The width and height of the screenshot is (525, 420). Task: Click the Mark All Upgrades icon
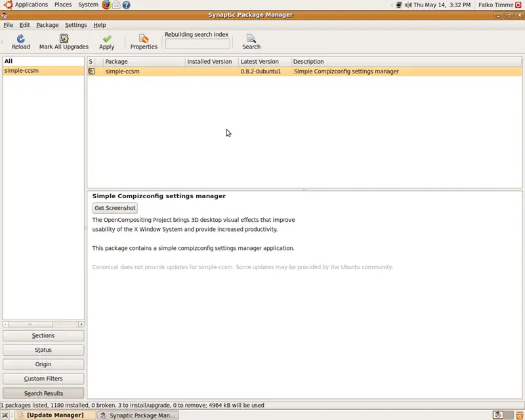pyautogui.click(x=64, y=39)
